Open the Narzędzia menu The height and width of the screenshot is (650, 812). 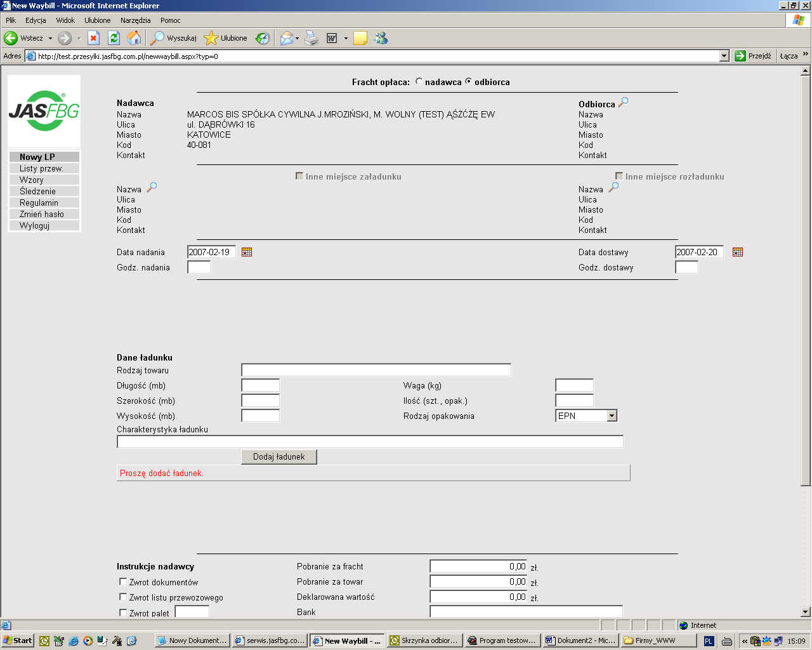(136, 20)
